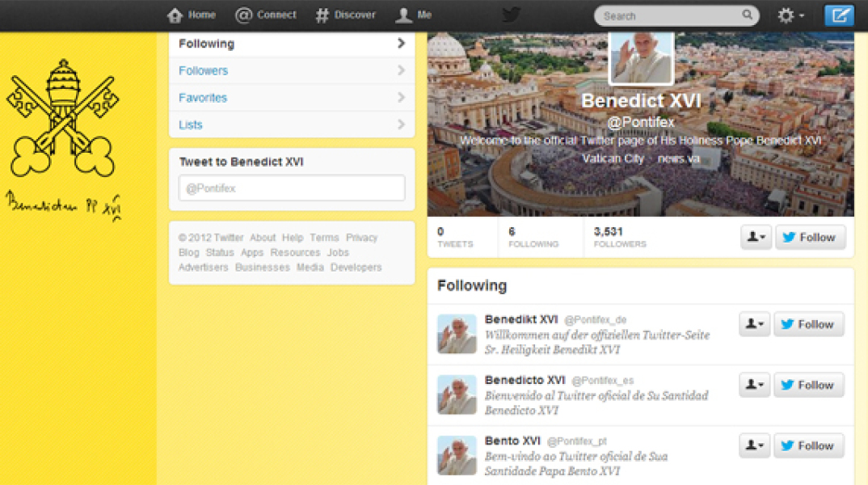Click the compose new tweet icon
The height and width of the screenshot is (485, 868).
pyautogui.click(x=839, y=15)
